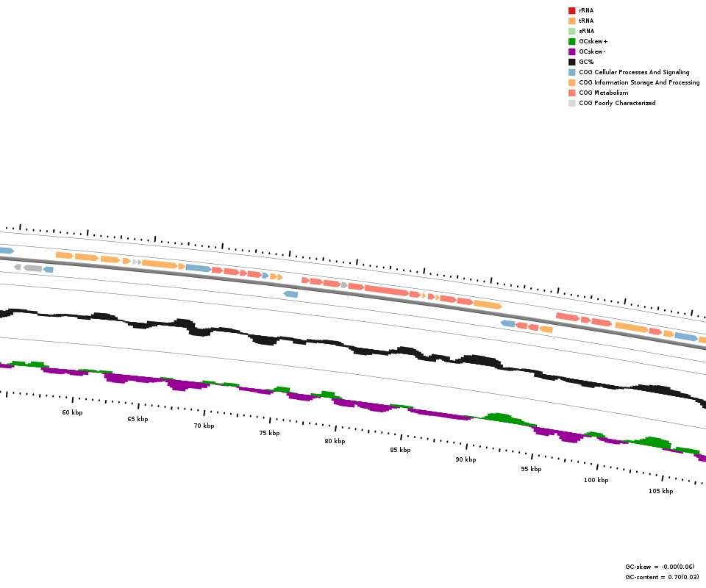This screenshot has height=588, width=706.
Task: Click "COG Cellular Processes And Signaling" label
Action: pyautogui.click(x=634, y=73)
